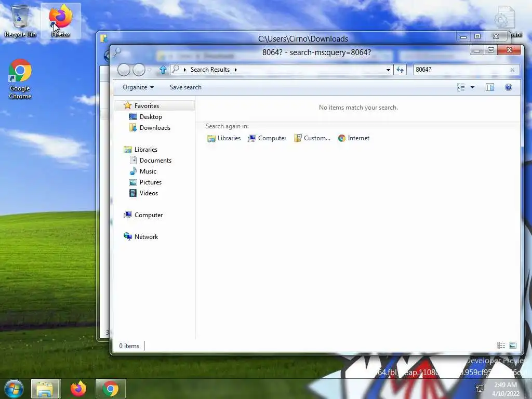532x399 pixels.
Task: Open the clock showing 2:49 AM
Action: coord(506,389)
